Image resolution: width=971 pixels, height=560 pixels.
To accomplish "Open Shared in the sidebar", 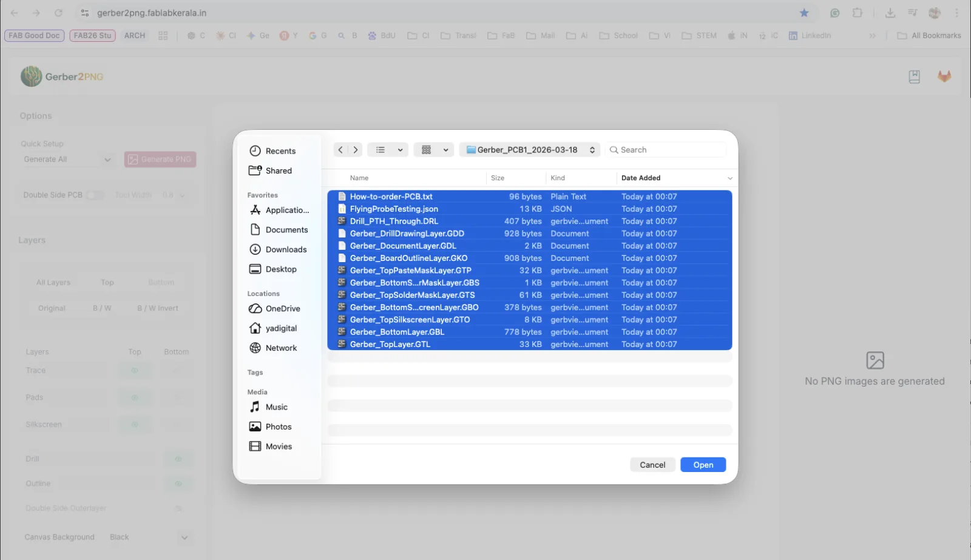I will tap(271, 171).
